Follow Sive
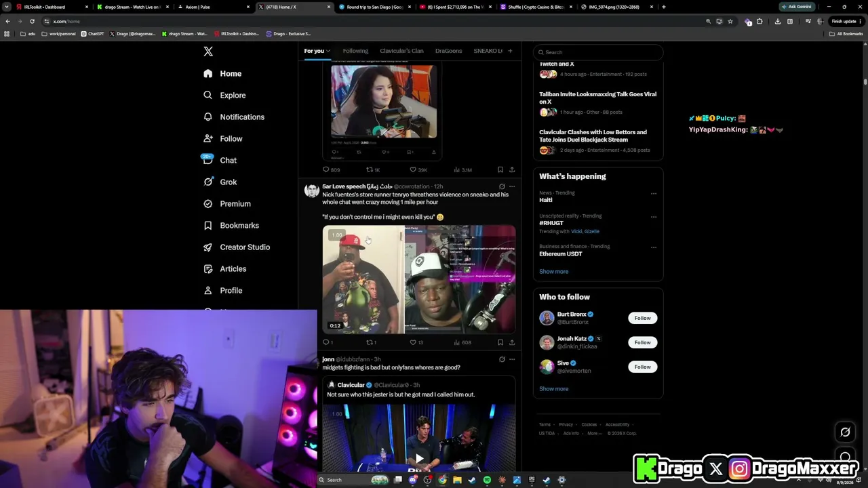Image resolution: width=868 pixels, height=488 pixels. pyautogui.click(x=642, y=367)
